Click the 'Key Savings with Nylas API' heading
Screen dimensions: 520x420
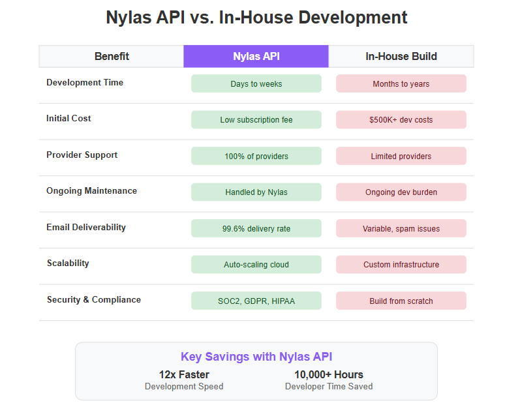[x=256, y=357]
